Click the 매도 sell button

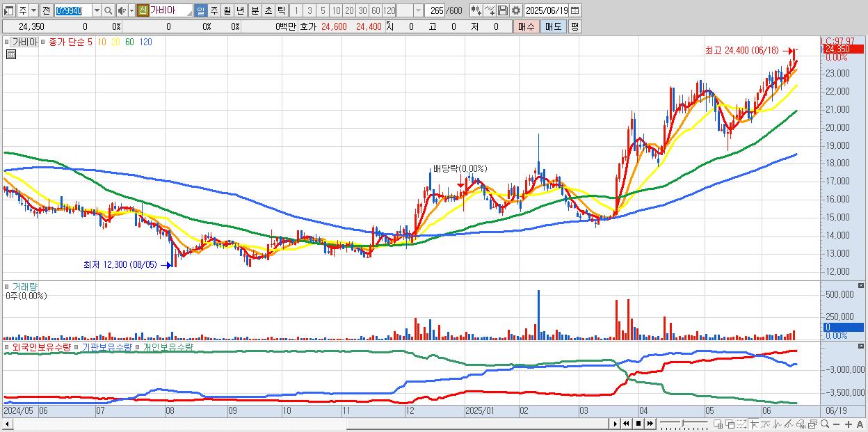(x=553, y=26)
